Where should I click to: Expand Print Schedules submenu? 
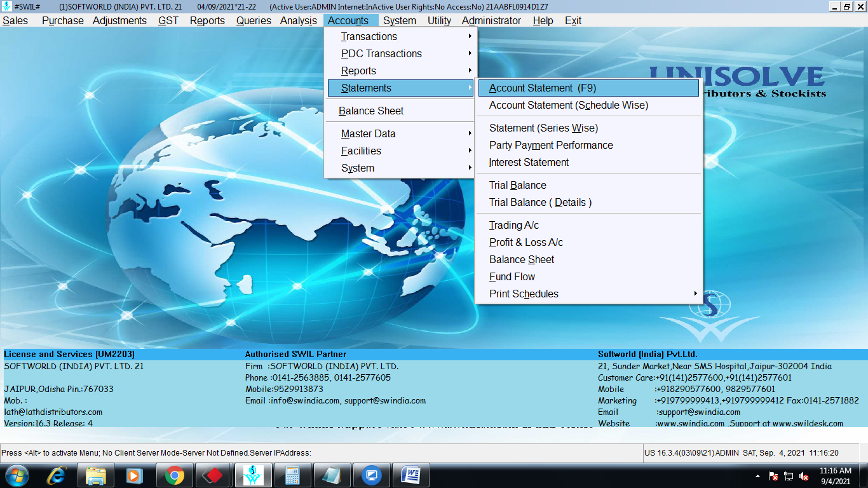[588, 294]
